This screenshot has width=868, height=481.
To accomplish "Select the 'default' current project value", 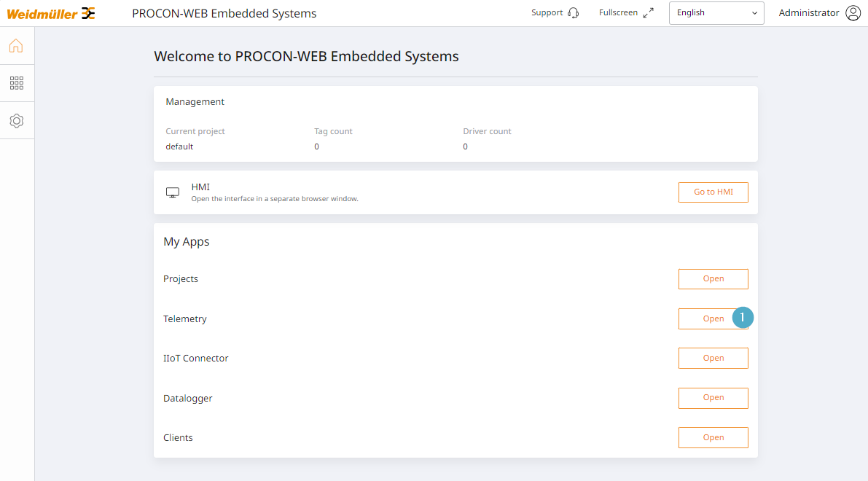I will pos(179,146).
